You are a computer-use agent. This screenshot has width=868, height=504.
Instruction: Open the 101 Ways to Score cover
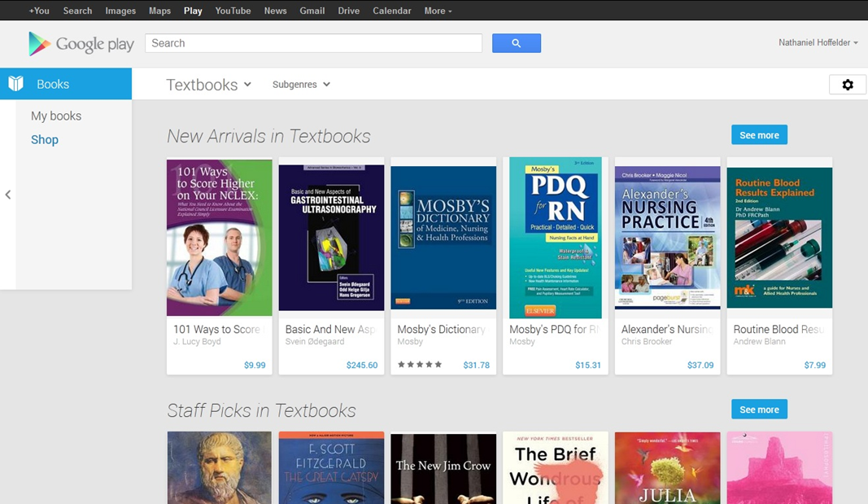[x=220, y=237]
